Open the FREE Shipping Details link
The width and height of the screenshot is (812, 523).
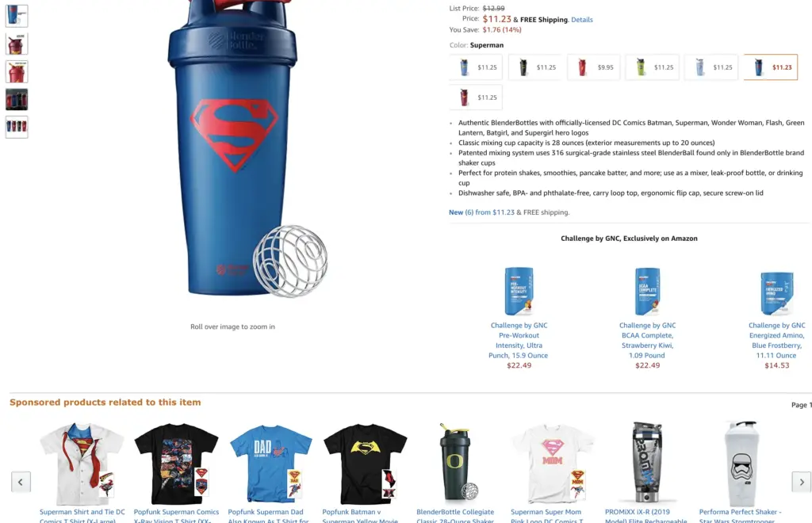pos(581,20)
